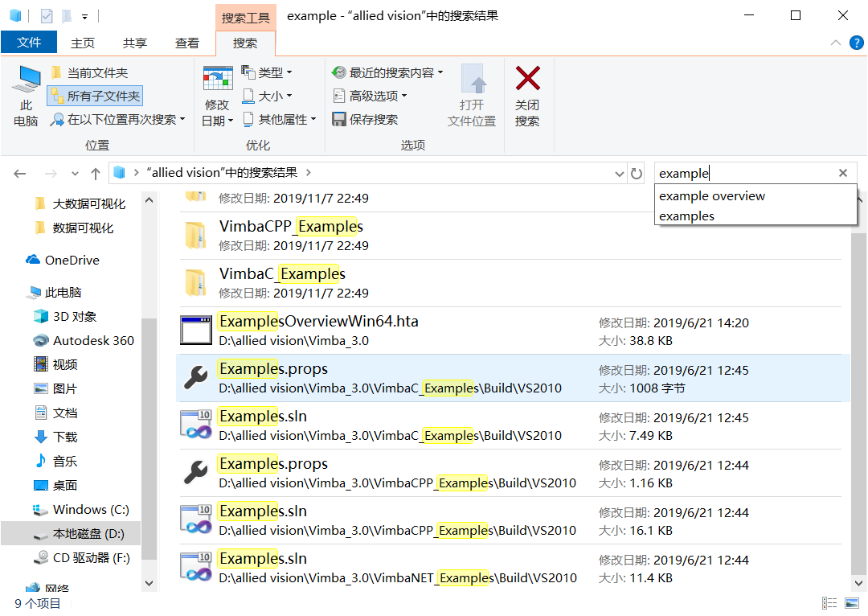Open the 文件 menu
The width and height of the screenshot is (868, 616).
coord(29,43)
